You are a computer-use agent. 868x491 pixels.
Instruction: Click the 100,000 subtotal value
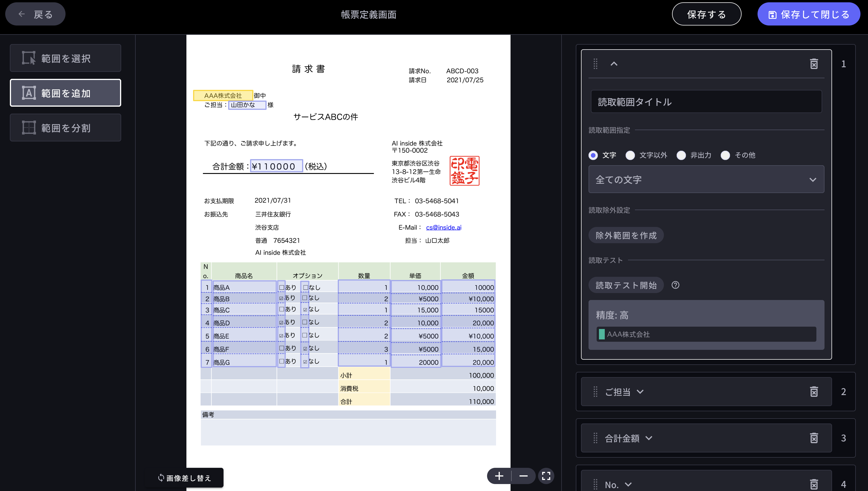click(x=481, y=375)
